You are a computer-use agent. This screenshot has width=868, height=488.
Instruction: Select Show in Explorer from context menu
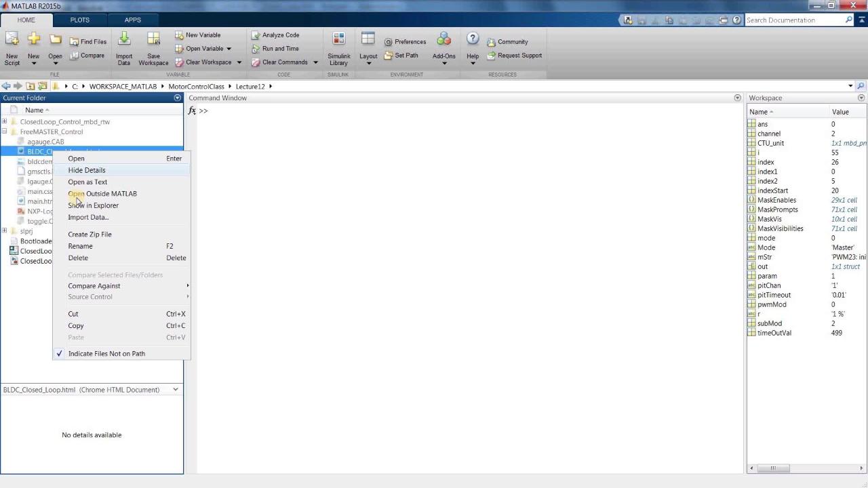tap(93, 205)
